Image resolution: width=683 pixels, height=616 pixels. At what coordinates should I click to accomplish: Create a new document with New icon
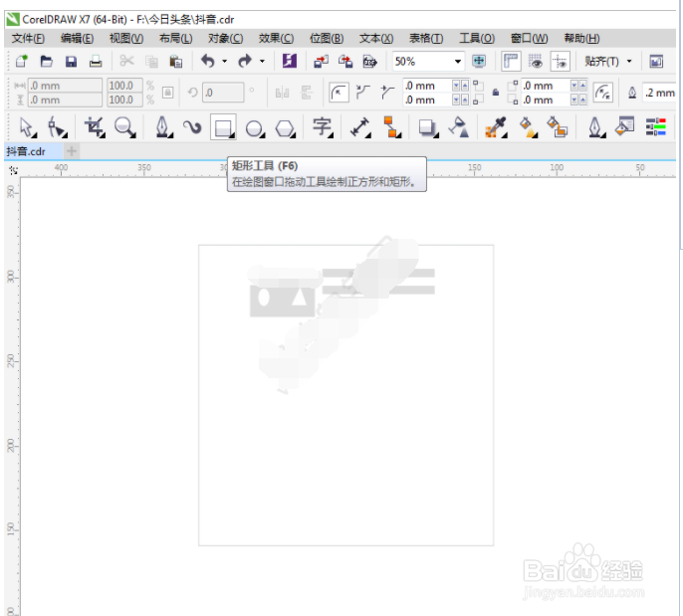(21, 61)
